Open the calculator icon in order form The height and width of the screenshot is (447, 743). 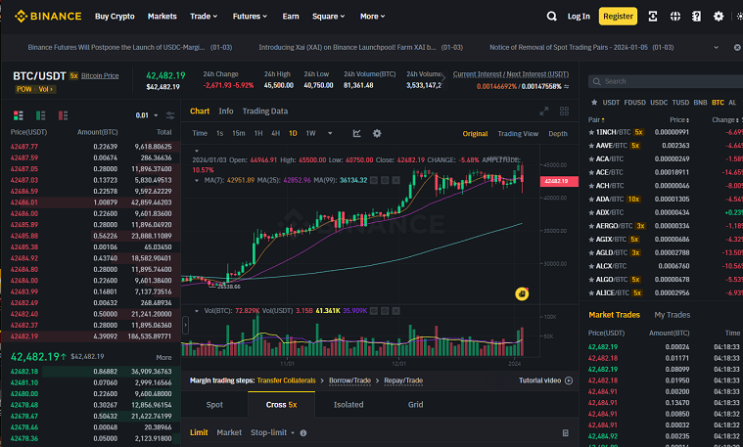point(565,432)
